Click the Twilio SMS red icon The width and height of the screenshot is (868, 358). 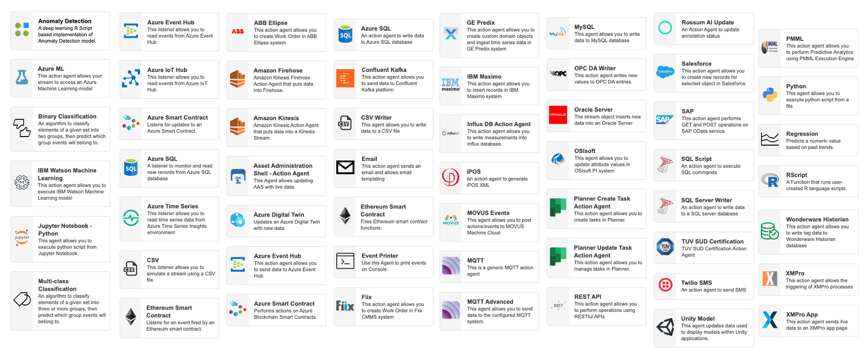click(665, 285)
